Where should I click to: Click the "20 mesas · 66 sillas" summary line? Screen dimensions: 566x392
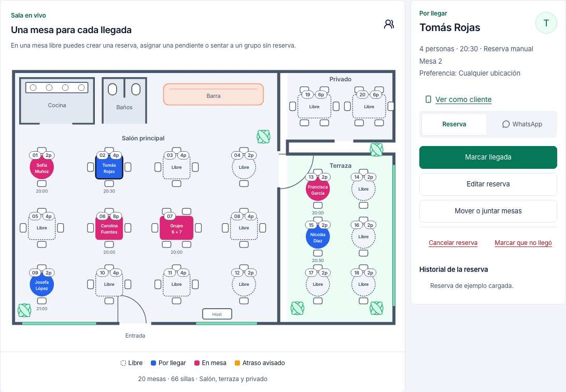[x=203, y=379]
